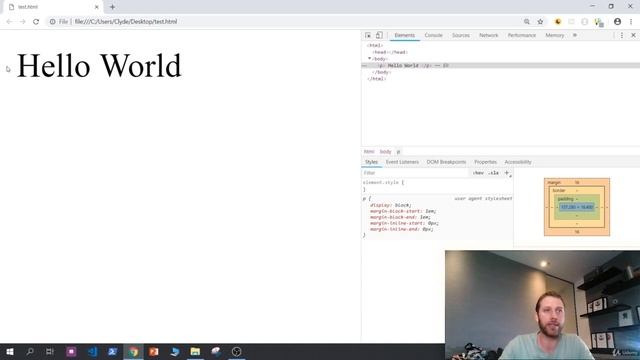The height and width of the screenshot is (360, 640).
Task: Open the Properties sub-tab
Action: [x=485, y=162]
